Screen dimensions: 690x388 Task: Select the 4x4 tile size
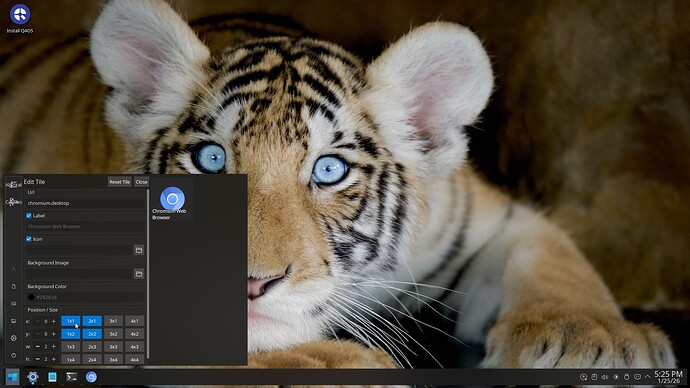(134, 359)
